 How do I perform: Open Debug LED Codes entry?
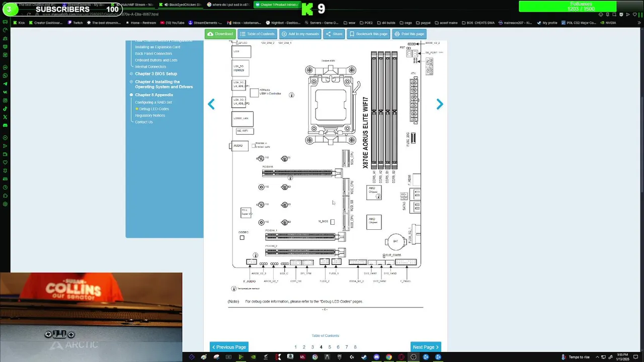pyautogui.click(x=154, y=109)
